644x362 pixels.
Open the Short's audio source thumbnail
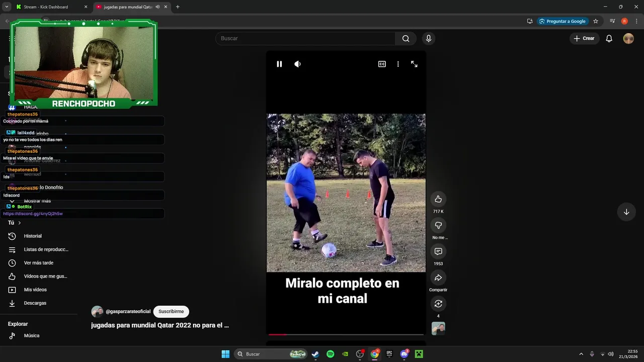point(438,328)
